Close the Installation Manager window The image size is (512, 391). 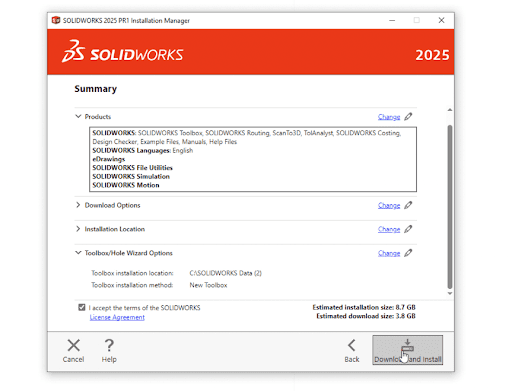[x=441, y=20]
